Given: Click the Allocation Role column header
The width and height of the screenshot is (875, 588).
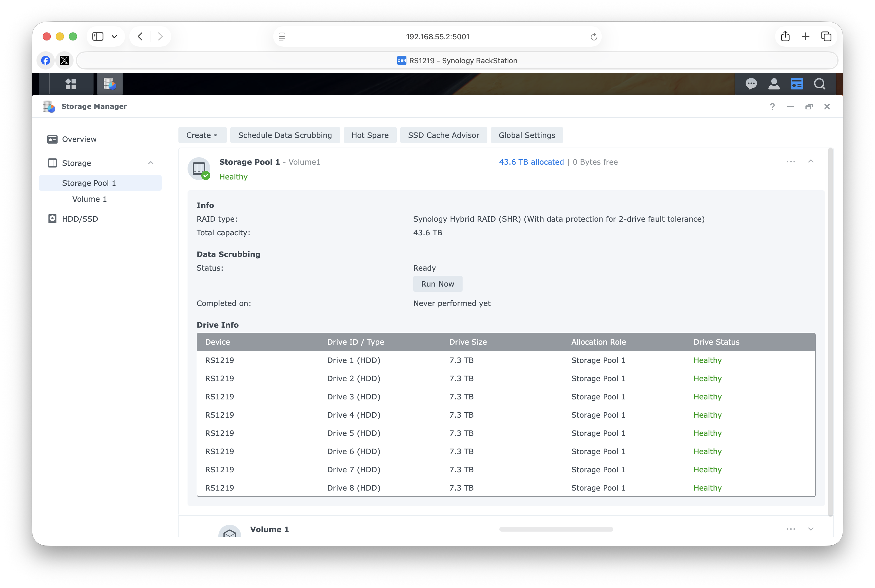Looking at the screenshot, I should tap(599, 342).
